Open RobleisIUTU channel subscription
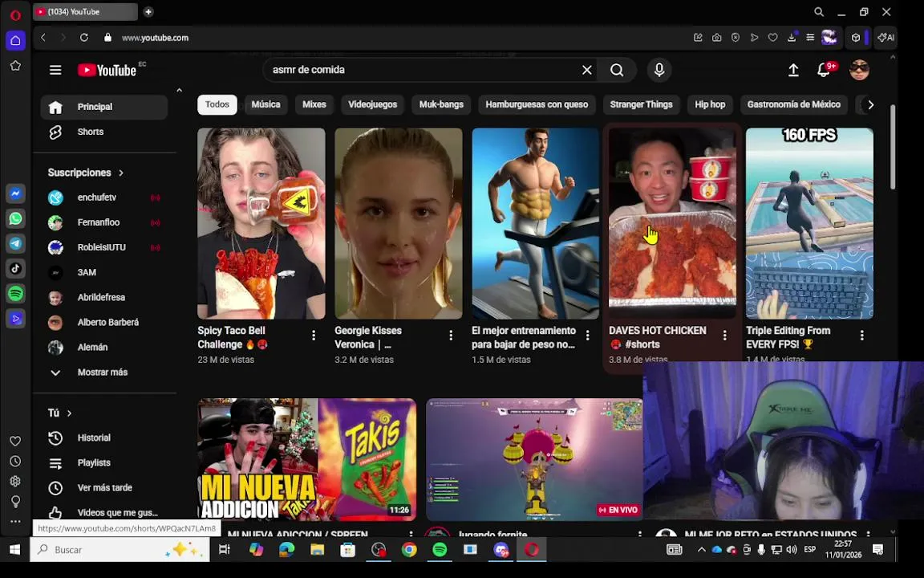This screenshot has height=578, width=924. pos(104,247)
